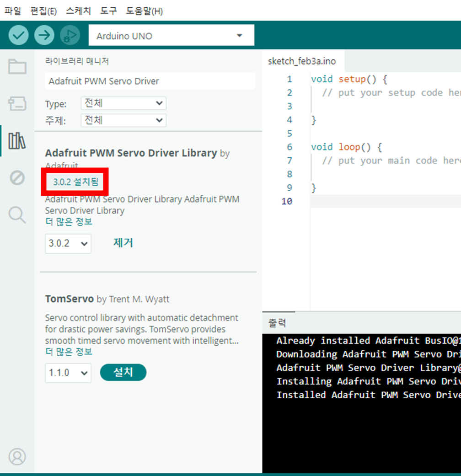Open the 파일 menu
The height and width of the screenshot is (476, 461).
click(x=13, y=11)
